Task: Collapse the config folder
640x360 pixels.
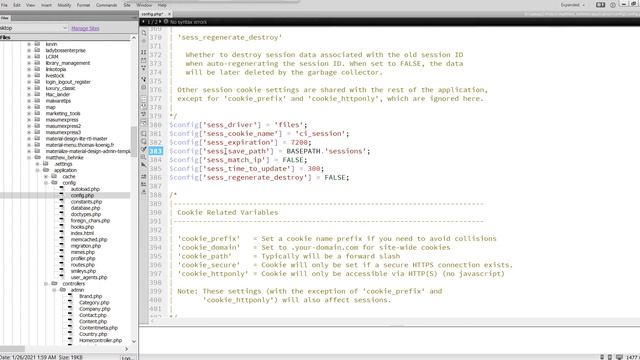Action: (46, 182)
